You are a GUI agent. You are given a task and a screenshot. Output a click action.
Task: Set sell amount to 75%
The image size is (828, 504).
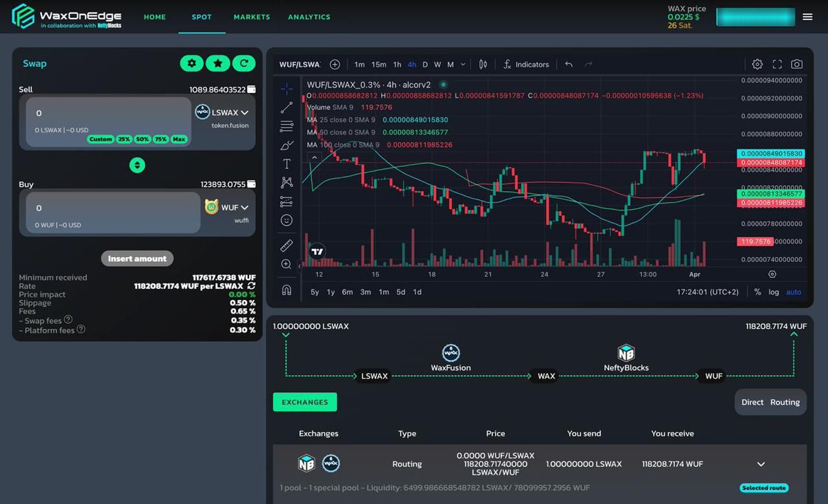click(x=161, y=139)
